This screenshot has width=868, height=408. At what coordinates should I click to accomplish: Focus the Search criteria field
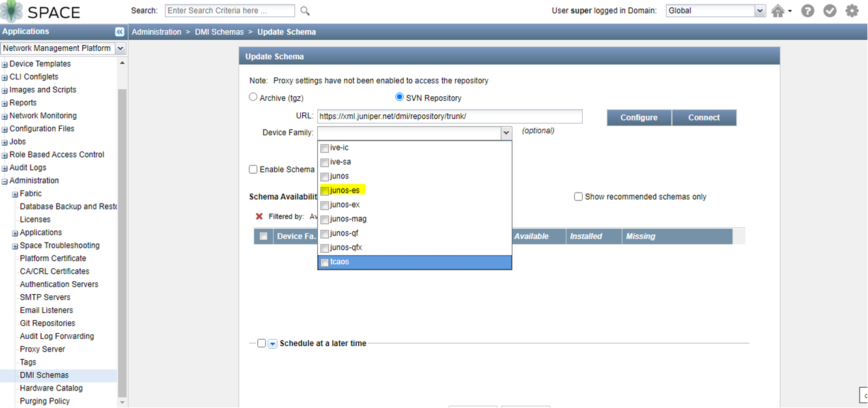pyautogui.click(x=230, y=11)
